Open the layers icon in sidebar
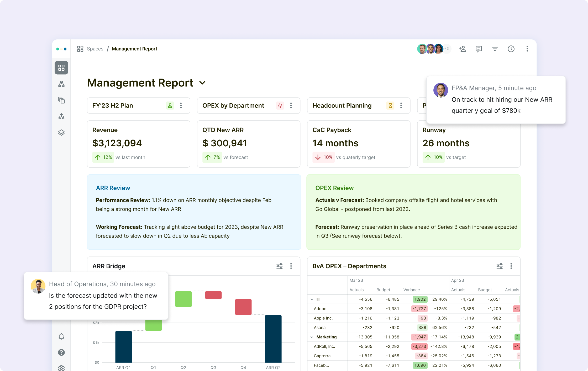 [61, 132]
